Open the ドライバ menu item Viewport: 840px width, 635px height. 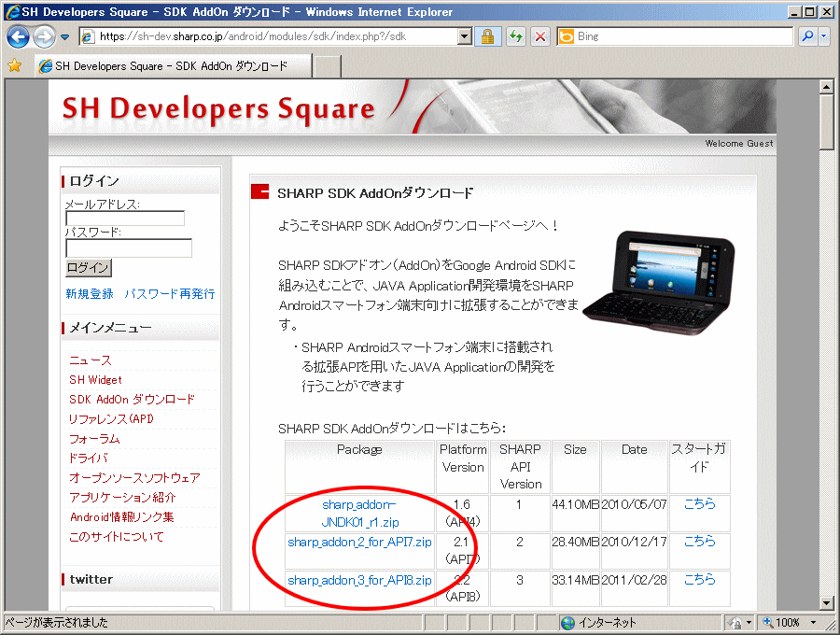[89, 459]
